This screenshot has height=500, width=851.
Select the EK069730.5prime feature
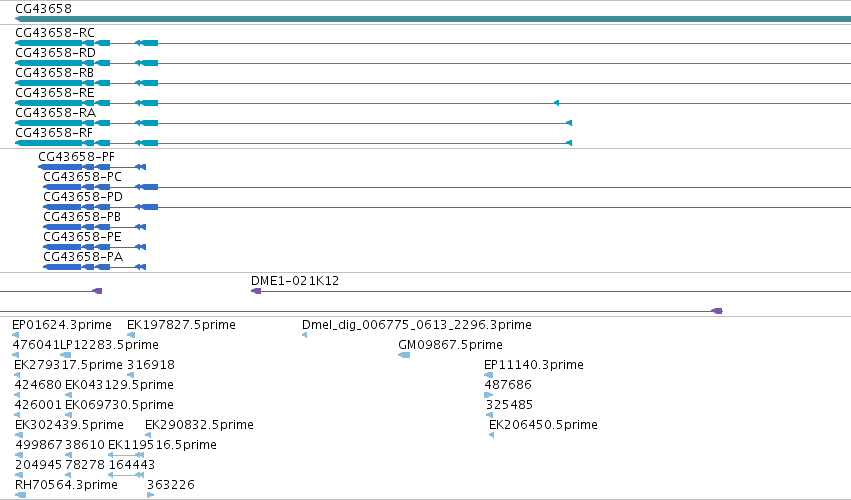point(119,405)
